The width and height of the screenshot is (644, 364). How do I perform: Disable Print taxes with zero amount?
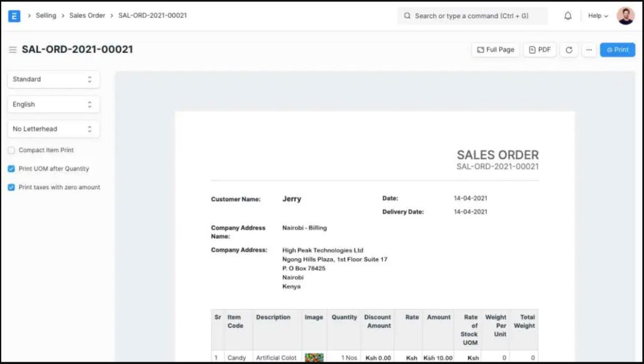(x=11, y=187)
